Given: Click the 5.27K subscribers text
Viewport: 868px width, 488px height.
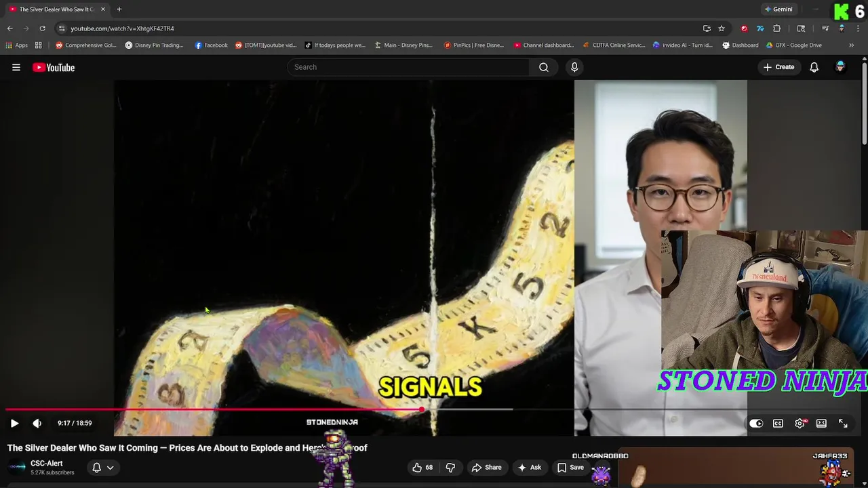Looking at the screenshot, I should coord(52,472).
